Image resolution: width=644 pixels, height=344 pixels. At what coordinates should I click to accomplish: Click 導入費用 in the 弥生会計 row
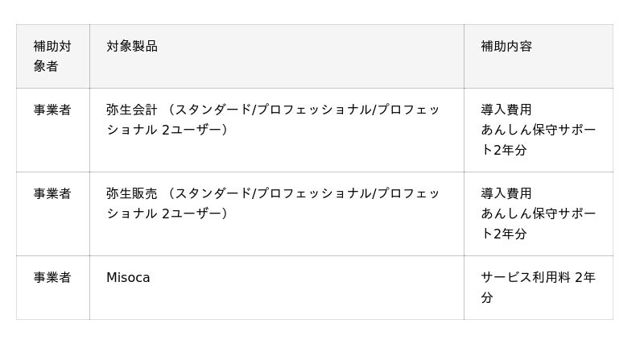click(506, 110)
